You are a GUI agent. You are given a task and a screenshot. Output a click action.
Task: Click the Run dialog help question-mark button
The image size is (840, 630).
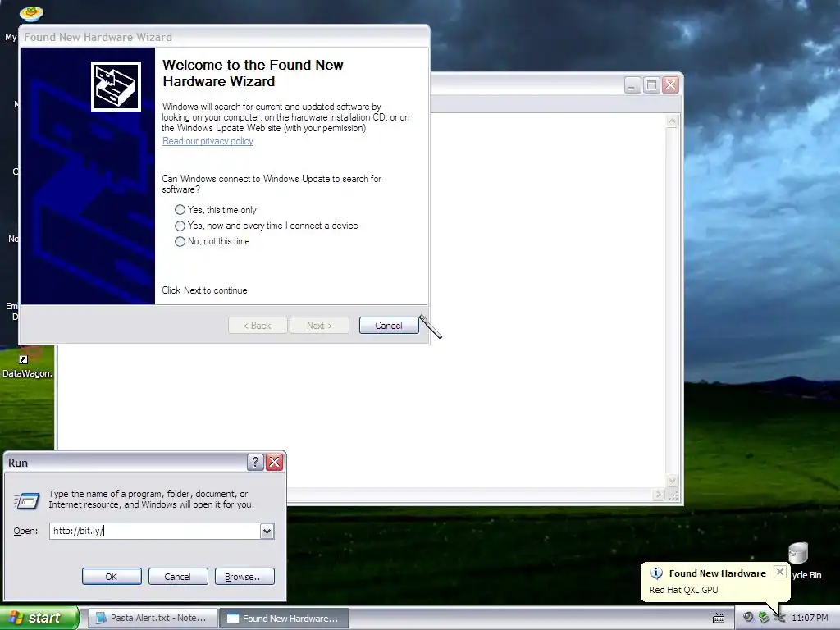256,462
